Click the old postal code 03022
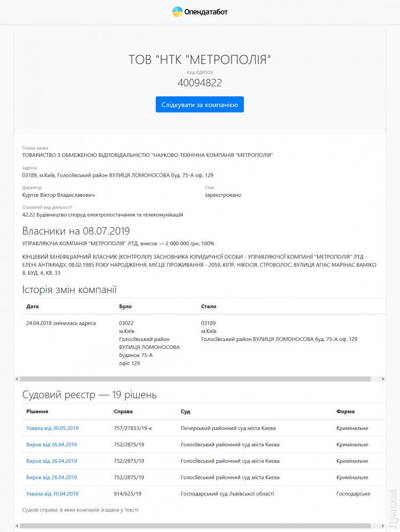 coord(126,323)
